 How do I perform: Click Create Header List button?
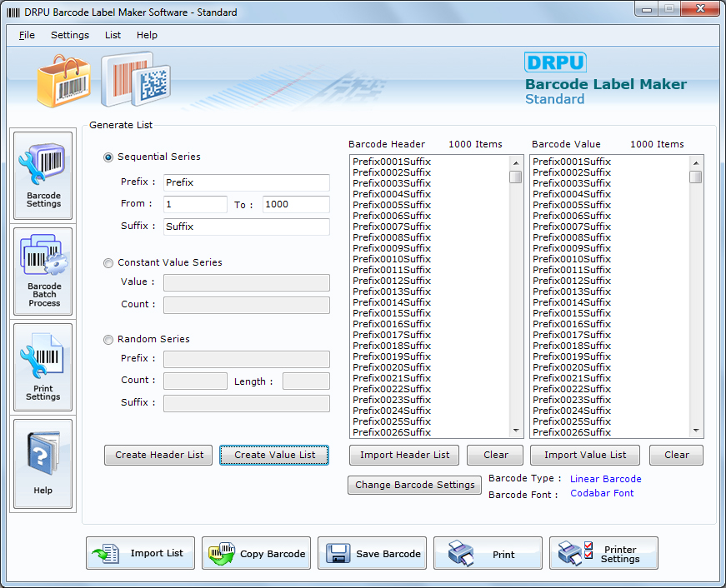click(x=158, y=456)
